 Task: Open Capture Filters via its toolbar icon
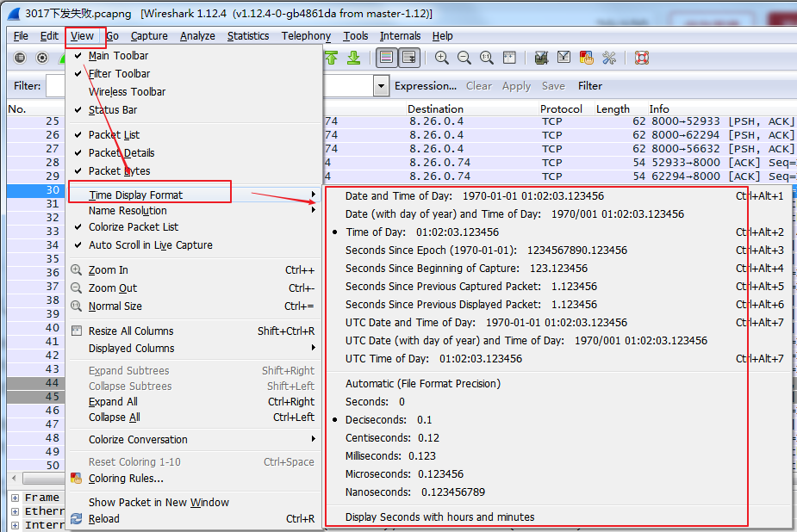[x=540, y=57]
